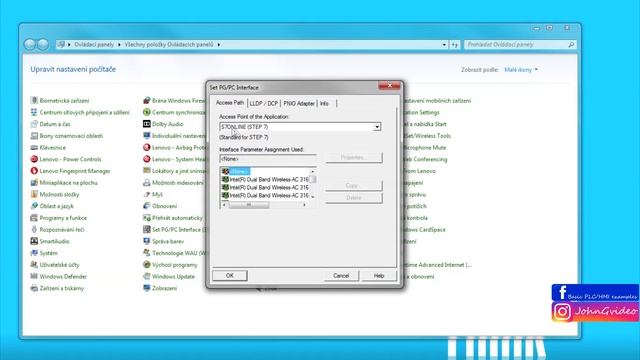
Task: Open the Set PG/PC Interface icon
Action: (147, 229)
